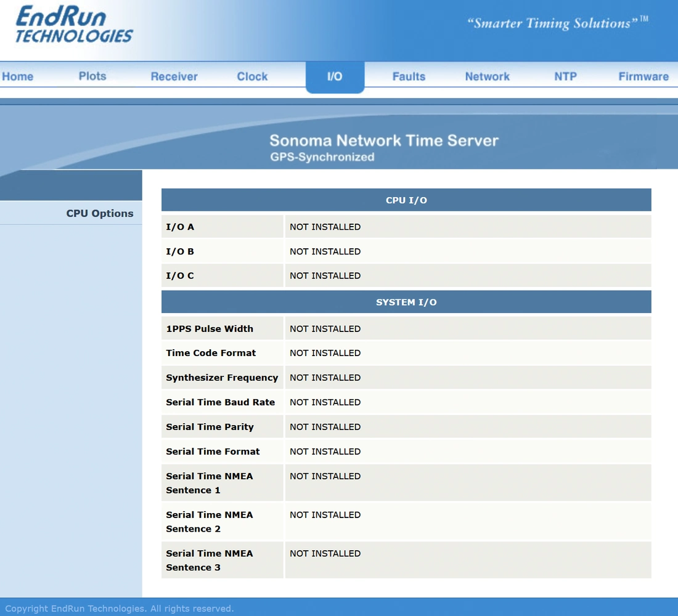Click the Smarter Timing Solutions slogan
Screen dimensions: 678x616
click(557, 23)
